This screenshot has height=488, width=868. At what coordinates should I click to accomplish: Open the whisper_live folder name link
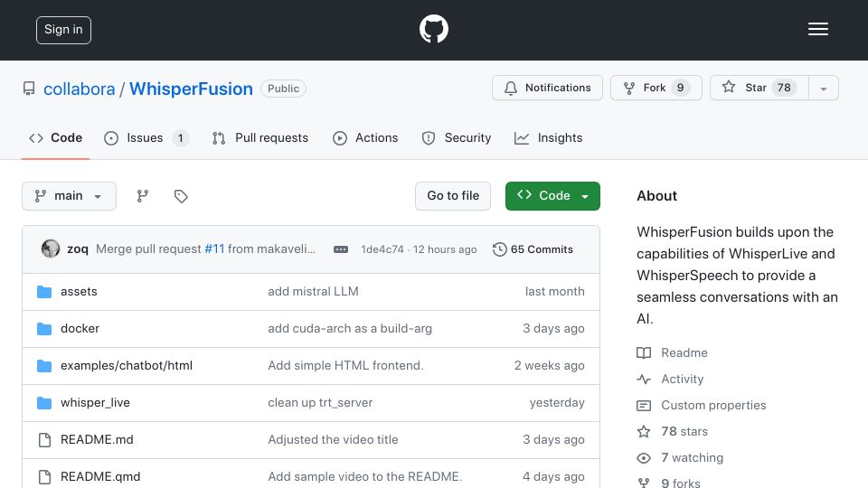[95, 403]
